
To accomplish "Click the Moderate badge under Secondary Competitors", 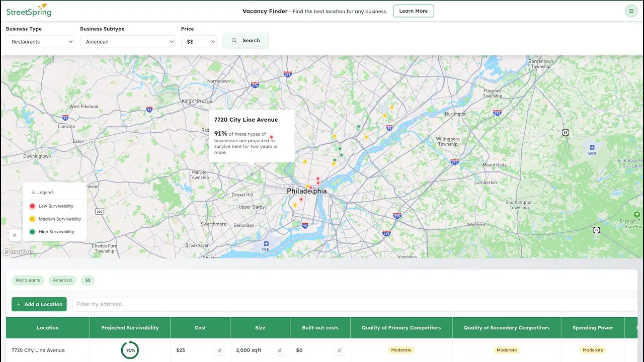I will pos(507,350).
